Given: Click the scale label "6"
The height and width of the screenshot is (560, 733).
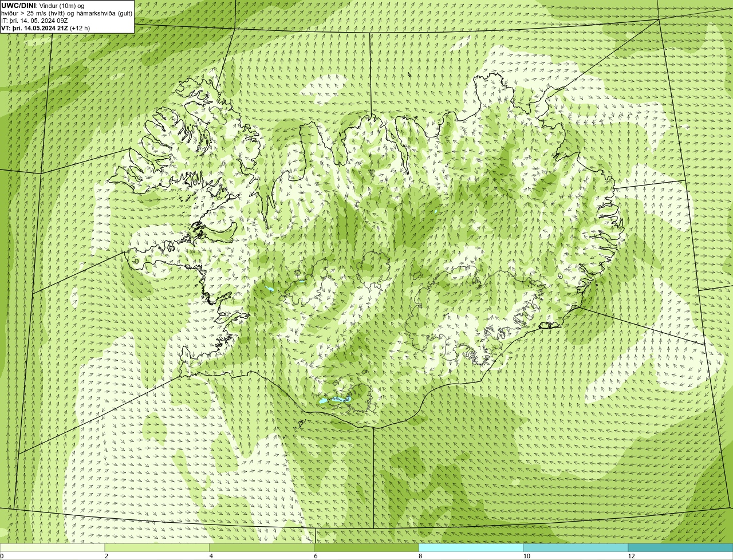Looking at the screenshot, I should (x=316, y=556).
